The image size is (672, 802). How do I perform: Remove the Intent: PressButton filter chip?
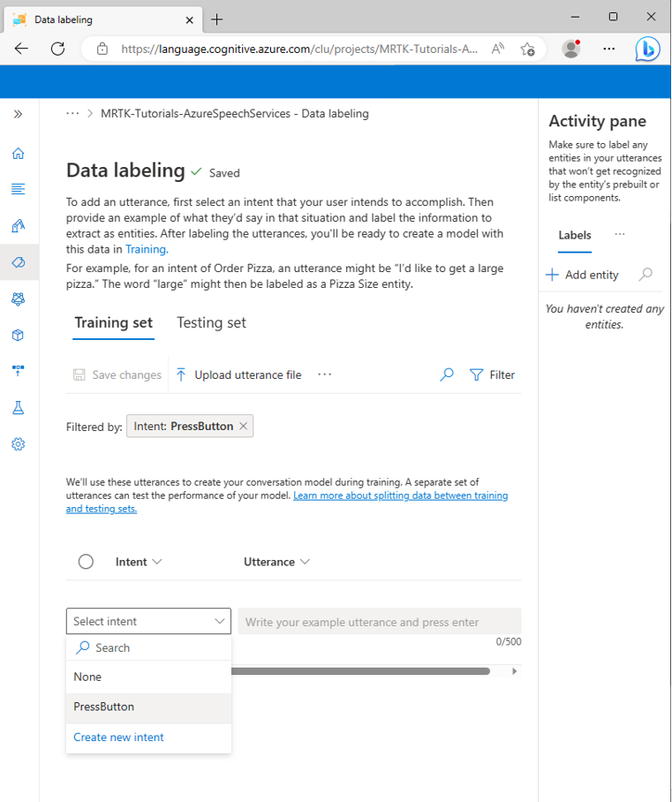[x=244, y=426]
